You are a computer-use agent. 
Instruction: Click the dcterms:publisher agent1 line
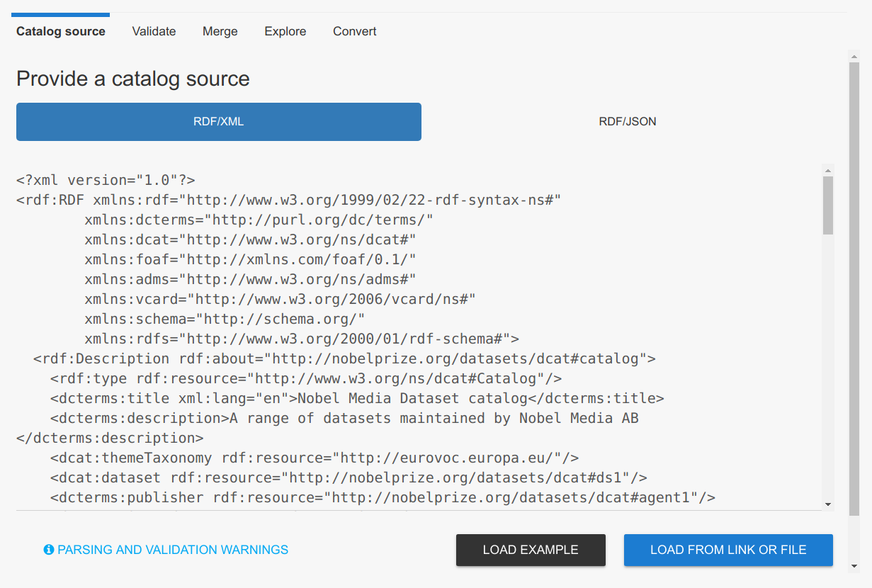tap(383, 497)
